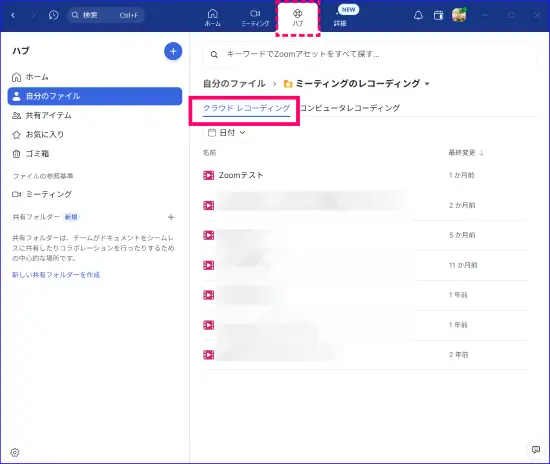This screenshot has width=550, height=464.
Task: Open 共有アイテム in sidebar
Action: (x=95, y=115)
